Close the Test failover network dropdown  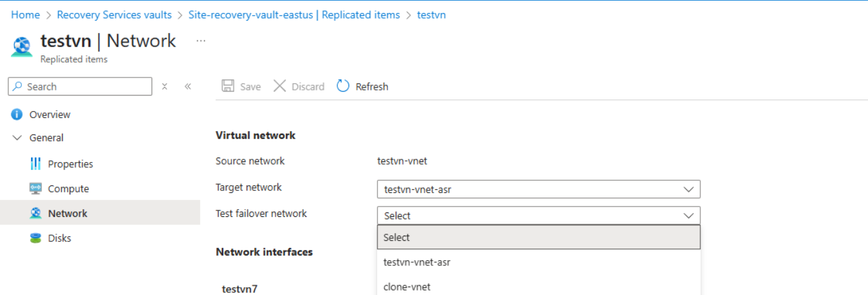point(689,216)
